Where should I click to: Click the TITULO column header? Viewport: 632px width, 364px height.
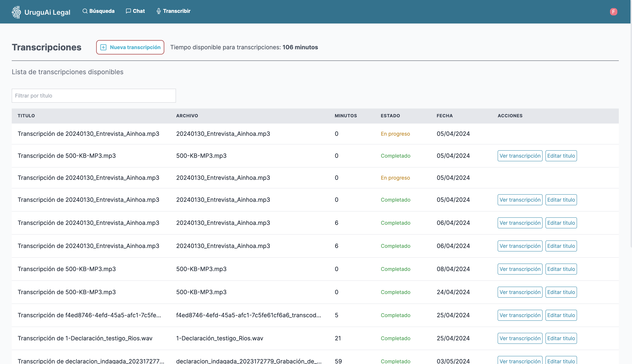pyautogui.click(x=26, y=116)
